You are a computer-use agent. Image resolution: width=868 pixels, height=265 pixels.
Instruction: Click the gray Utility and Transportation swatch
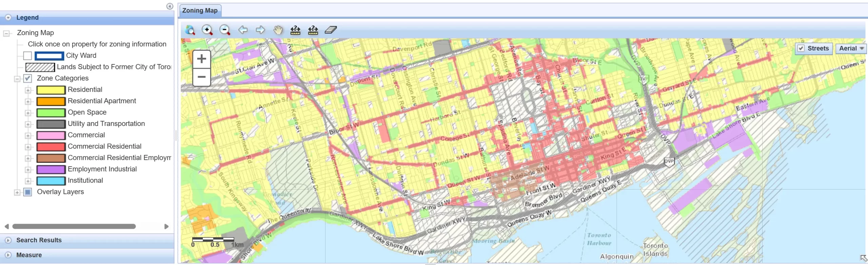51,124
